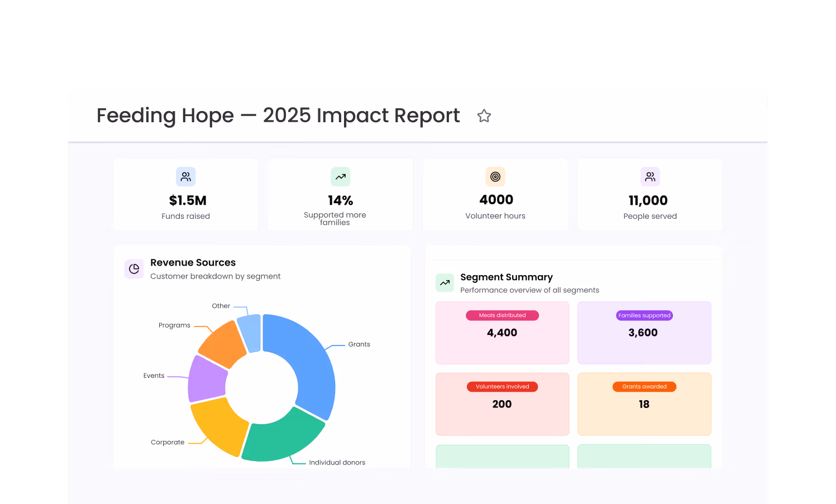The height and width of the screenshot is (504, 836).
Task: Click the Other chart label
Action: (221, 306)
